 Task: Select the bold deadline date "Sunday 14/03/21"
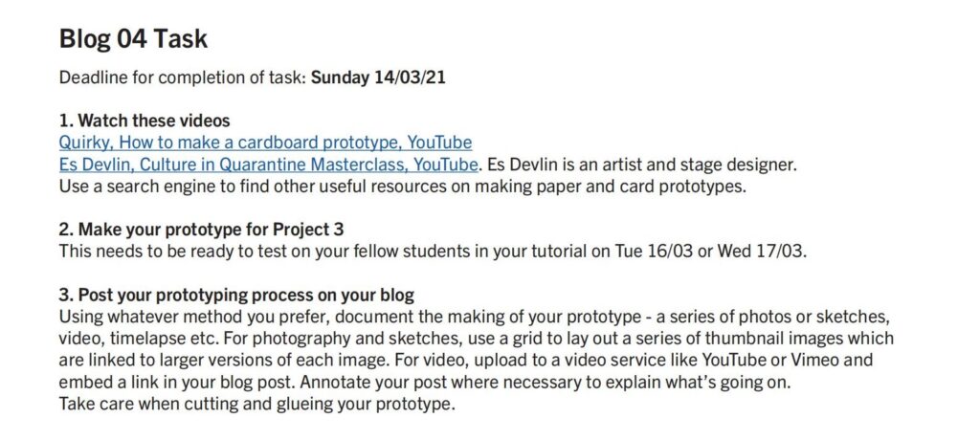[x=378, y=78]
